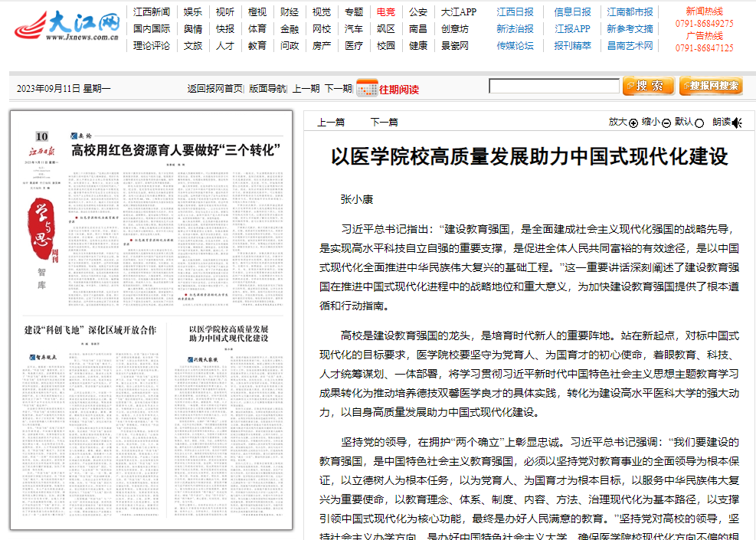The image size is (756, 540).
Task: Go to 财经 section
Action: (x=290, y=12)
